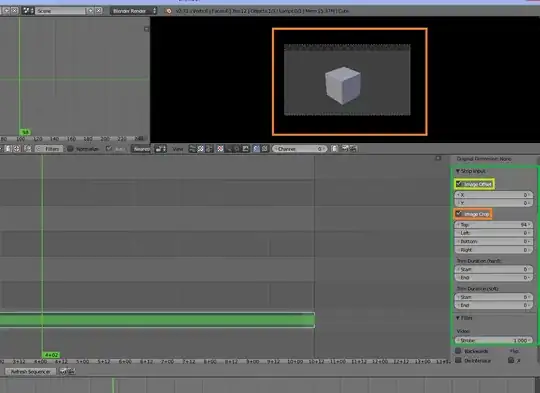Select the green strip in the sequencer
540x393 pixels.
pyautogui.click(x=157, y=320)
